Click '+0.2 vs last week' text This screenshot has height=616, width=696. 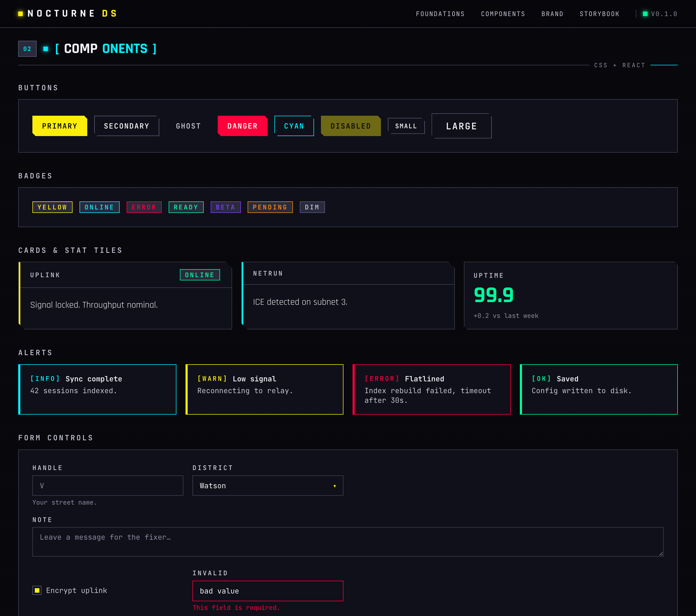click(506, 316)
